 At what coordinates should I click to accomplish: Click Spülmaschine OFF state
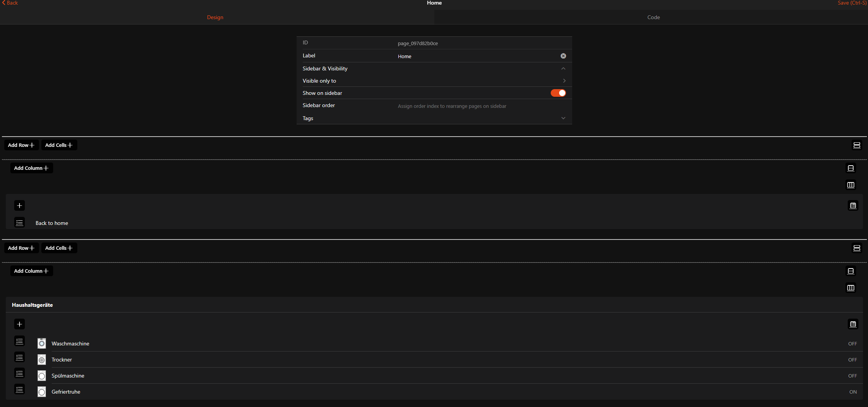(x=852, y=376)
